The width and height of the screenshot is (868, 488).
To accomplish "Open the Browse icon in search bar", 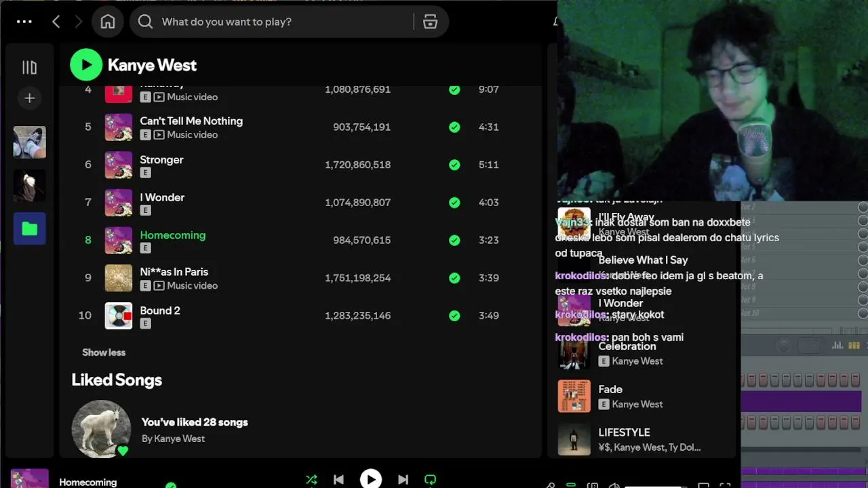I will (x=430, y=22).
